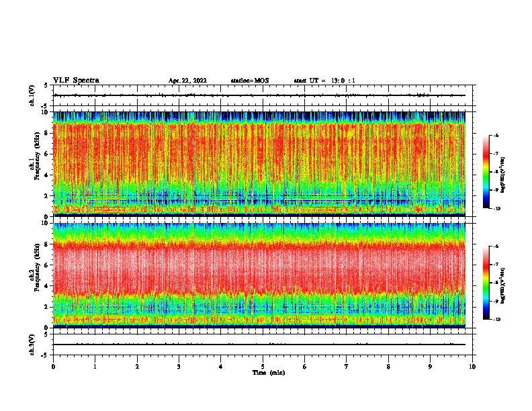Click the ch.2 color bar "-8" label
This screenshot has height=411, width=532.
point(496,283)
